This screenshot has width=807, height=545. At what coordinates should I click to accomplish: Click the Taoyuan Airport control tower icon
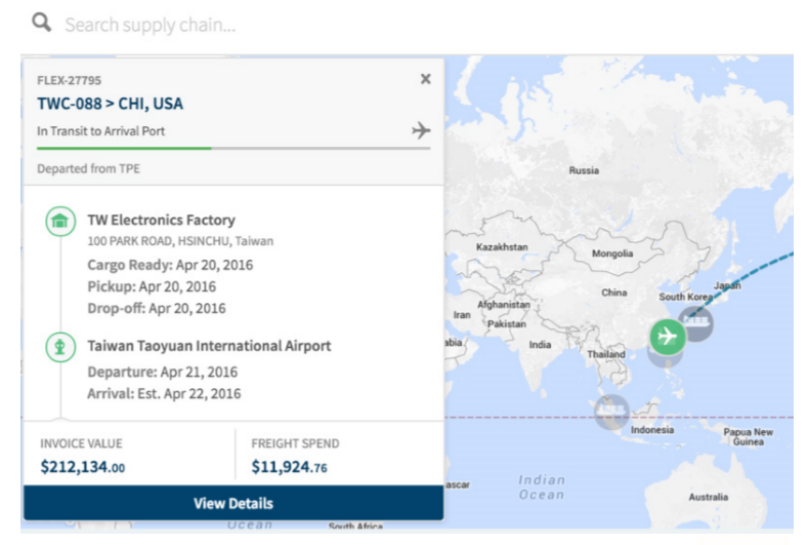click(x=60, y=347)
